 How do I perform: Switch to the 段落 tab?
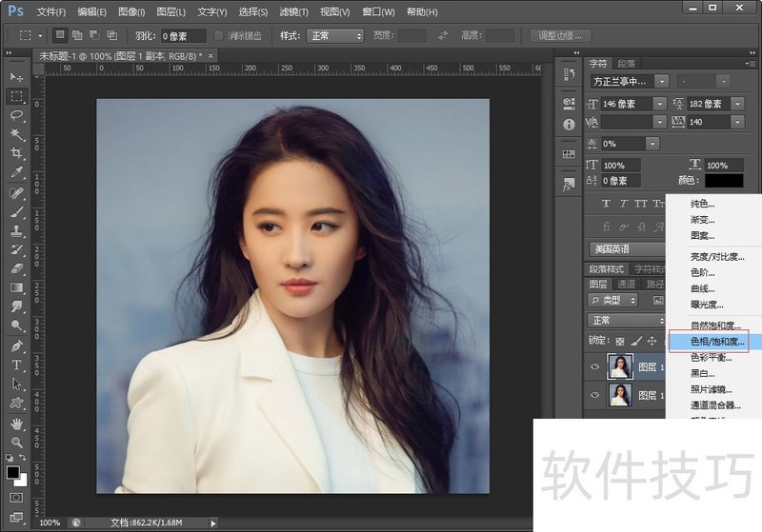[x=627, y=64]
